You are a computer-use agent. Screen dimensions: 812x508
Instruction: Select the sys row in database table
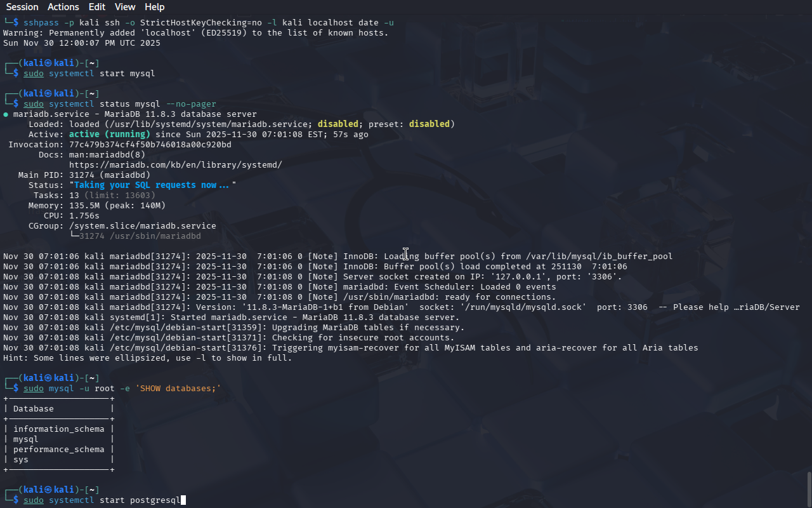[x=21, y=460]
